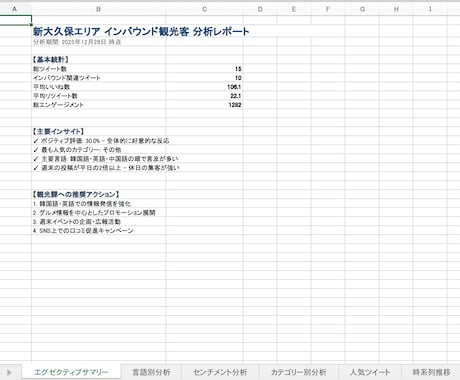Select the 平均いいね数 label cell
460x380 pixels.
(x=51, y=87)
